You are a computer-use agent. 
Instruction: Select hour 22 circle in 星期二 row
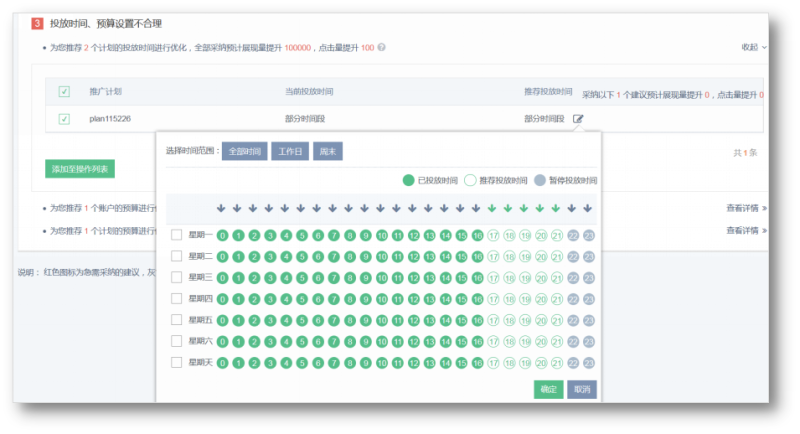(573, 257)
